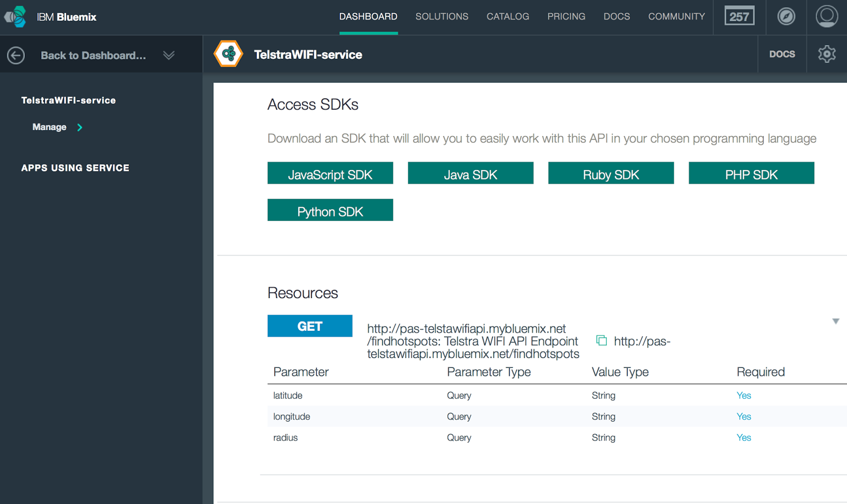Viewport: 847px width, 504px height.
Task: Visit the COMMUNITY page
Action: tap(677, 16)
